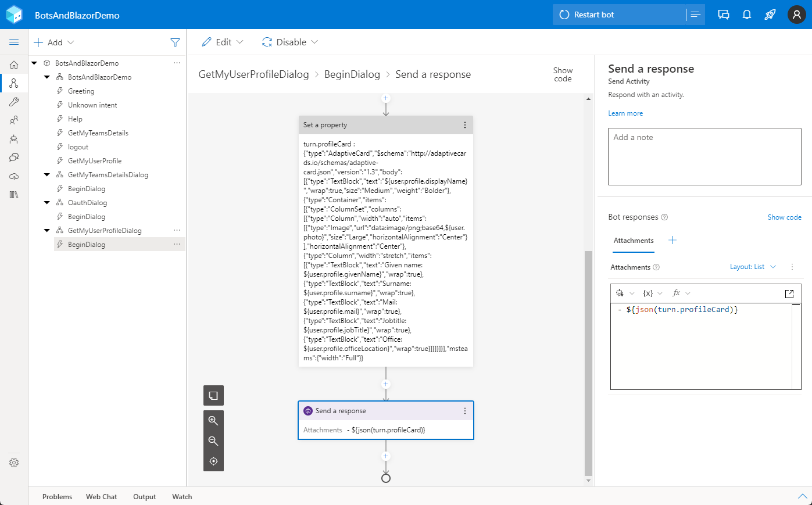Viewport: 812px width, 505px height.
Task: Open Bot responses robot icon in sidebar
Action: click(14, 139)
